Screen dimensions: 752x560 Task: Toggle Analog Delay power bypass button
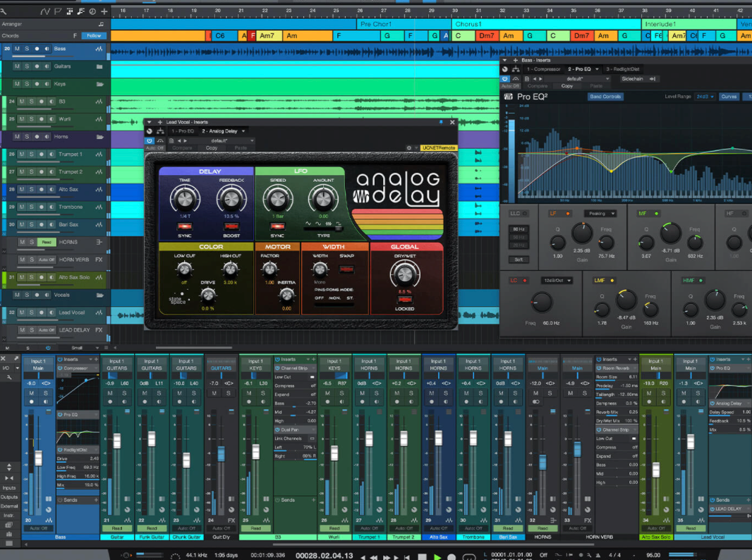tap(150, 141)
